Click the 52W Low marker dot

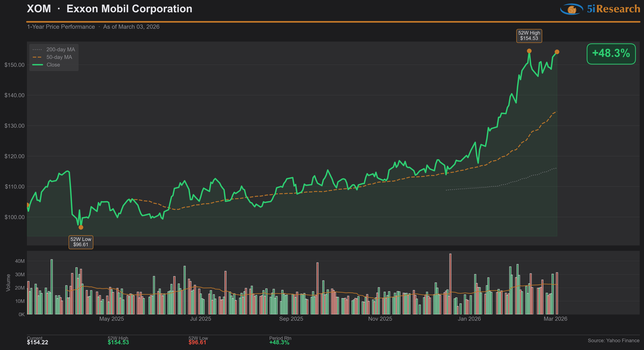pos(81,227)
